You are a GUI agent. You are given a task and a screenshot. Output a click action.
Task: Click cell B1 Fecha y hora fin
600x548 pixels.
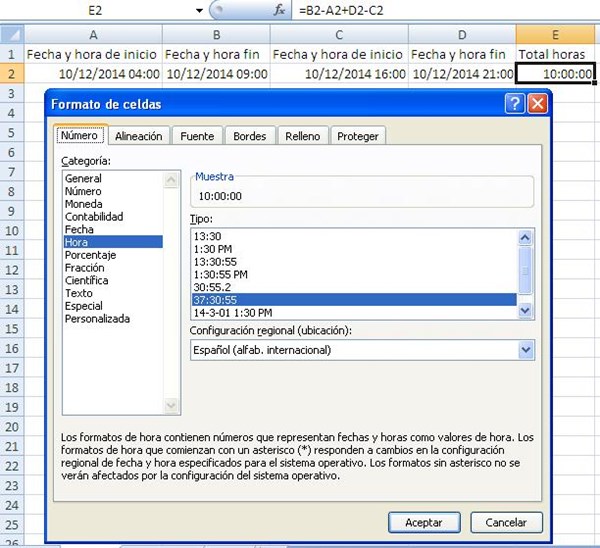[x=216, y=54]
